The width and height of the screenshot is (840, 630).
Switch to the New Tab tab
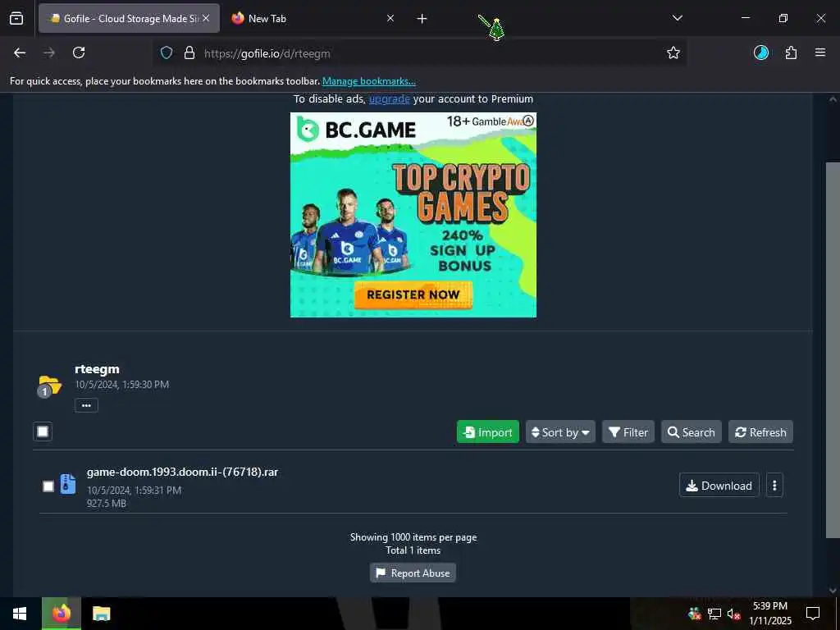[x=313, y=18]
